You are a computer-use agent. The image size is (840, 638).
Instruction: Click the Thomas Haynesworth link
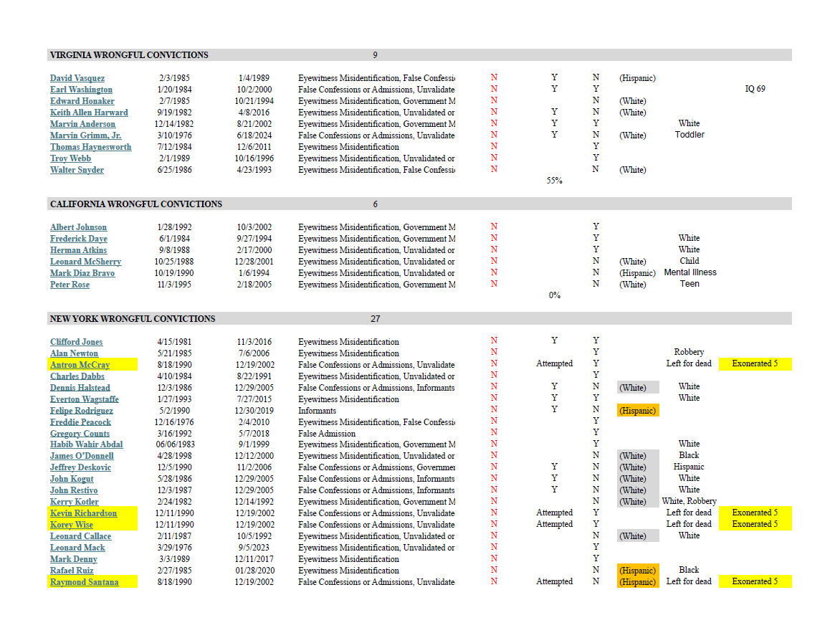pyautogui.click(x=90, y=147)
